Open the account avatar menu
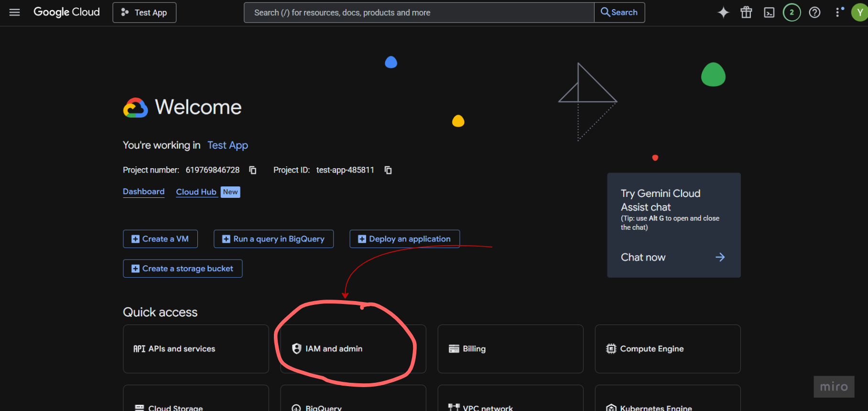The height and width of the screenshot is (411, 868). coord(860,12)
